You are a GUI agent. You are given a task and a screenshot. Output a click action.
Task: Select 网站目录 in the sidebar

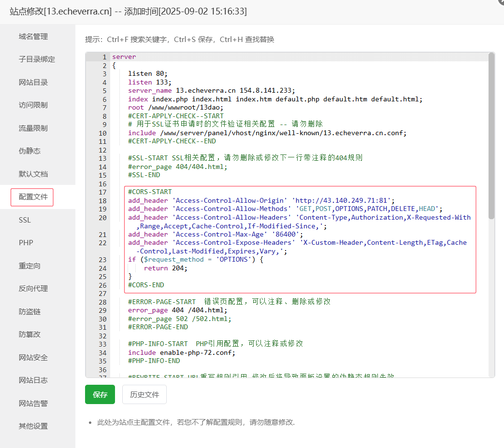coord(33,83)
